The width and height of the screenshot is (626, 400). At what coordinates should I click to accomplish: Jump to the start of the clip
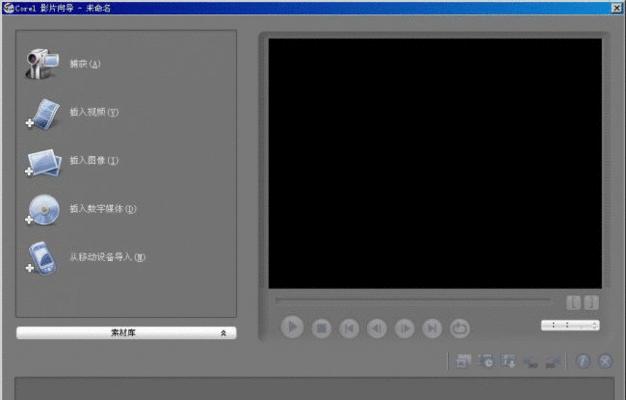coord(349,329)
